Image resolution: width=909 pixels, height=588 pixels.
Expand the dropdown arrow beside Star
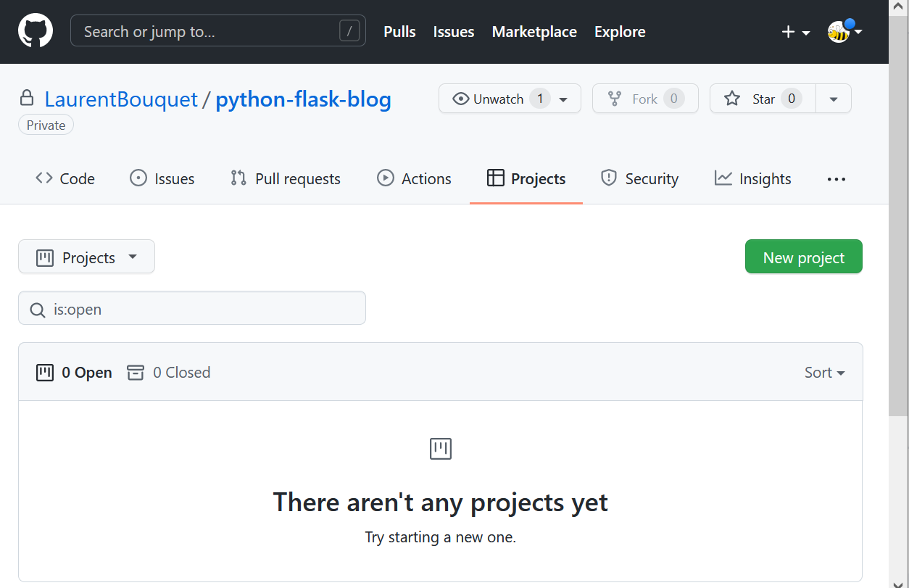(834, 99)
